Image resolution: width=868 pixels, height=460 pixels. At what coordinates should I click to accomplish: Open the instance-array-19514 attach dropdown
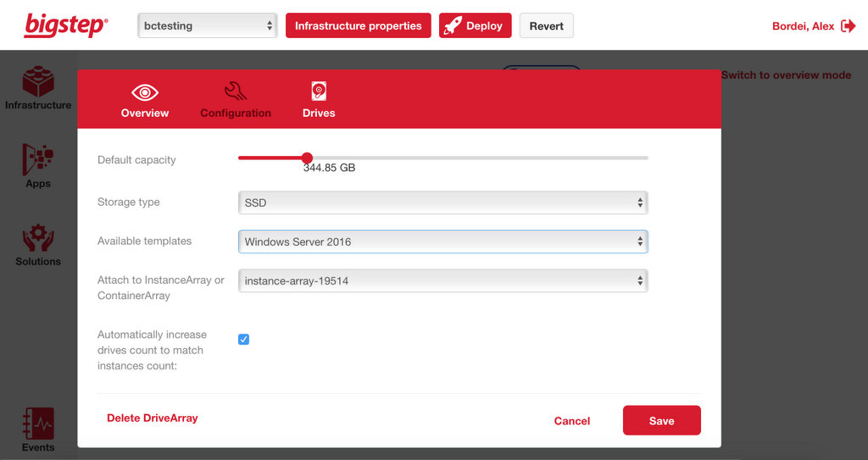(x=442, y=280)
